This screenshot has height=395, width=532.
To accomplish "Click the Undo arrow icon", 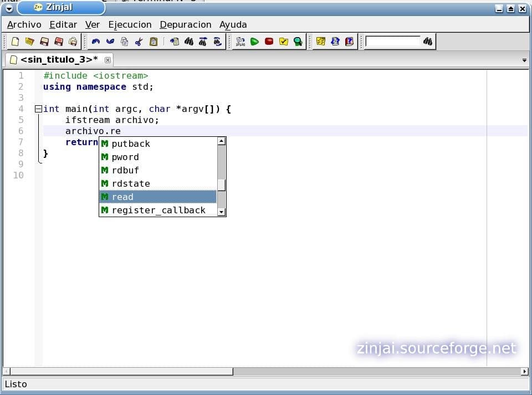I will pos(96,42).
